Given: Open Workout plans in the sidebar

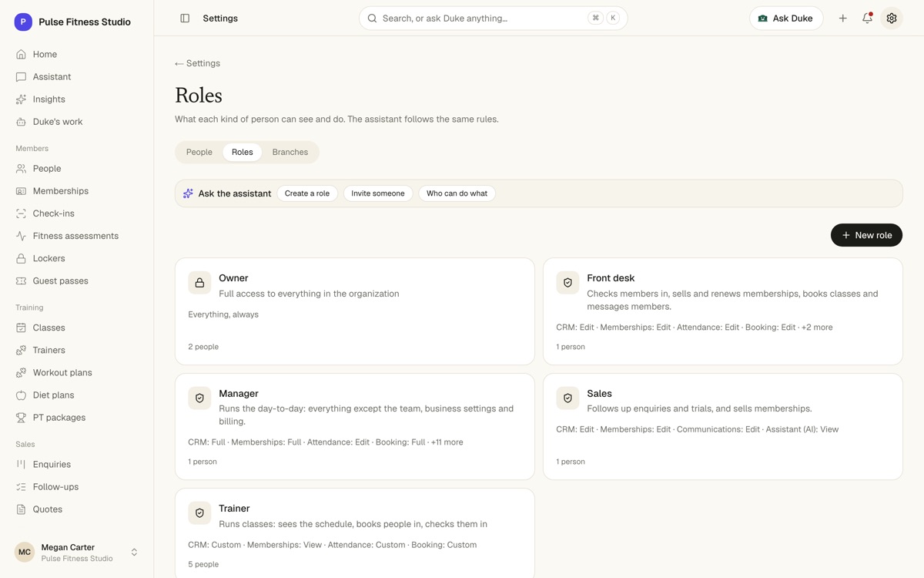Looking at the screenshot, I should (x=77, y=372).
